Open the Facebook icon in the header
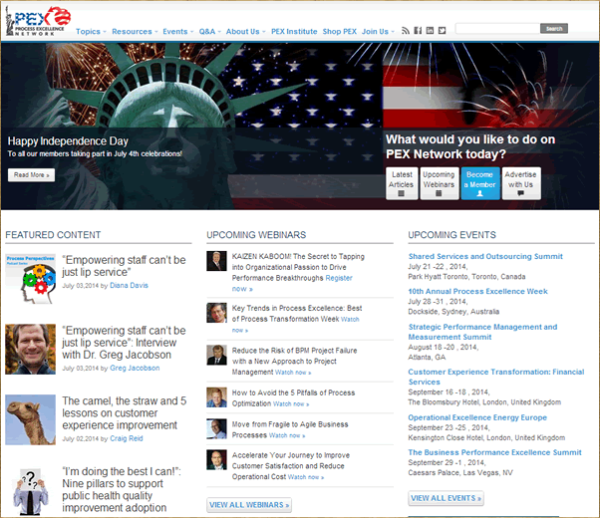 418,31
